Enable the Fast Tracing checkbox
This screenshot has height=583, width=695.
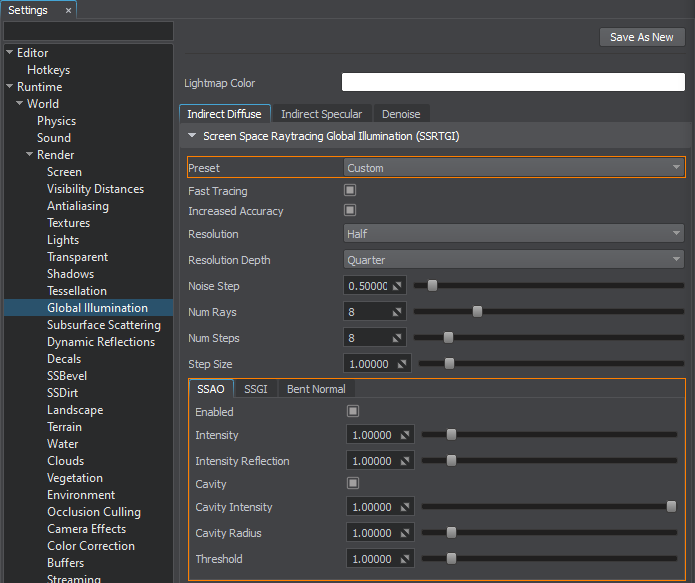pos(350,190)
